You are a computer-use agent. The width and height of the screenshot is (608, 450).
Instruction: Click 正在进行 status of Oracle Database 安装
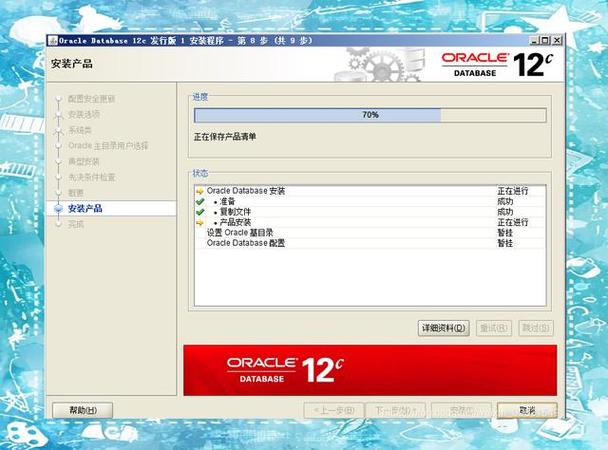pyautogui.click(x=513, y=191)
